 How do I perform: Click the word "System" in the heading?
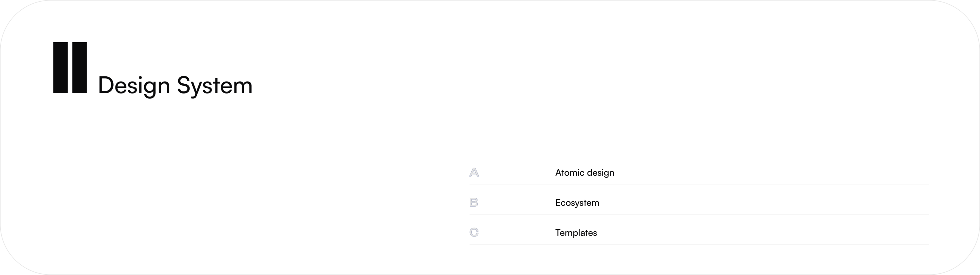point(215,86)
